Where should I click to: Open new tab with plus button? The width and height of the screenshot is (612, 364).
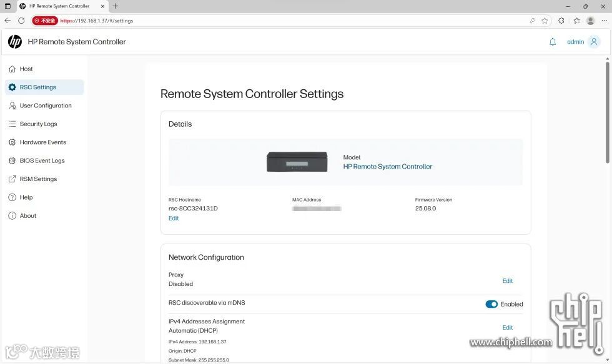(x=115, y=6)
